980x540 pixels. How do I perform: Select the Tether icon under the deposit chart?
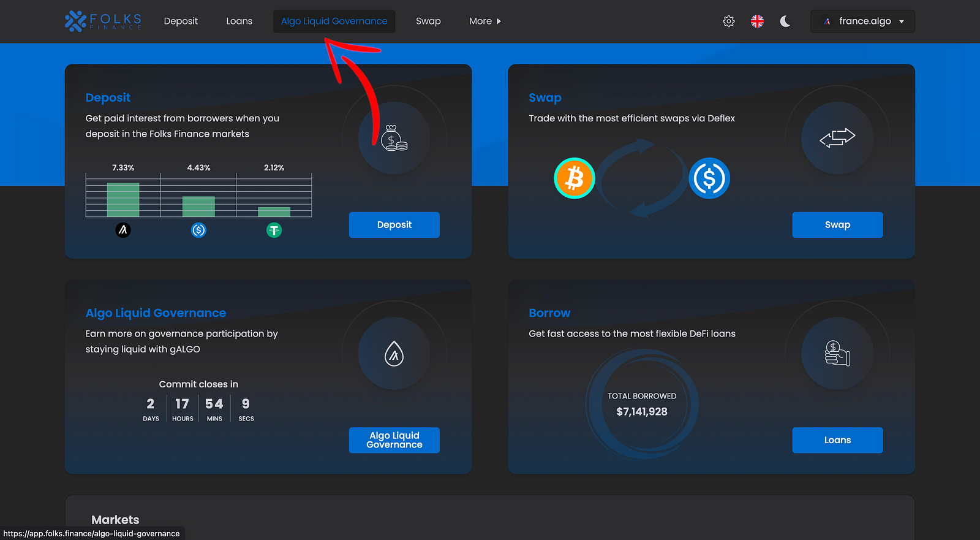pyautogui.click(x=274, y=230)
